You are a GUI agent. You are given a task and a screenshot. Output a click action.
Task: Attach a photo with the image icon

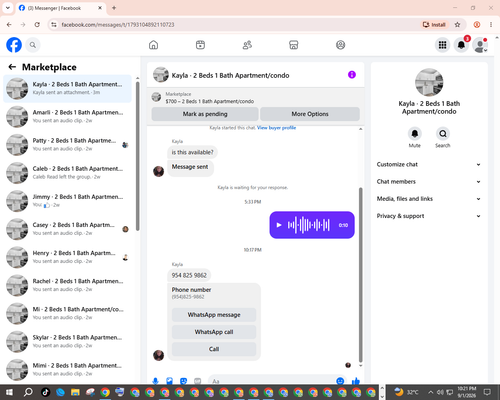pos(170,381)
